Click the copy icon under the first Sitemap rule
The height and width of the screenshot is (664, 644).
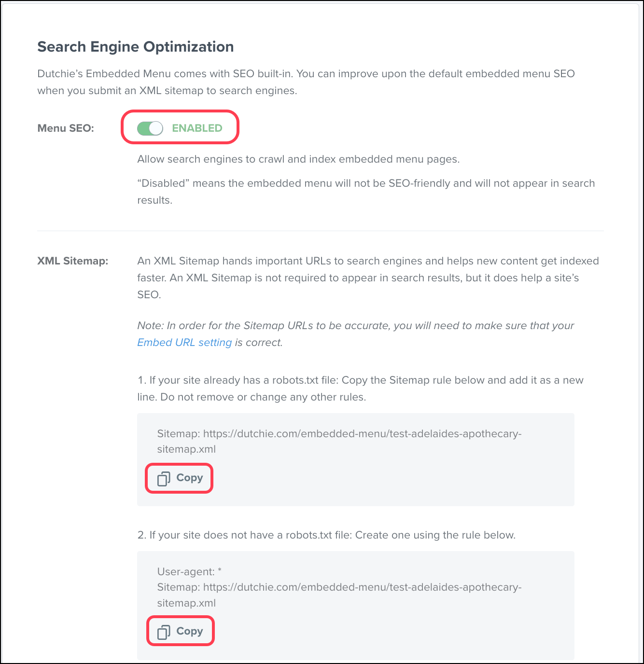164,479
